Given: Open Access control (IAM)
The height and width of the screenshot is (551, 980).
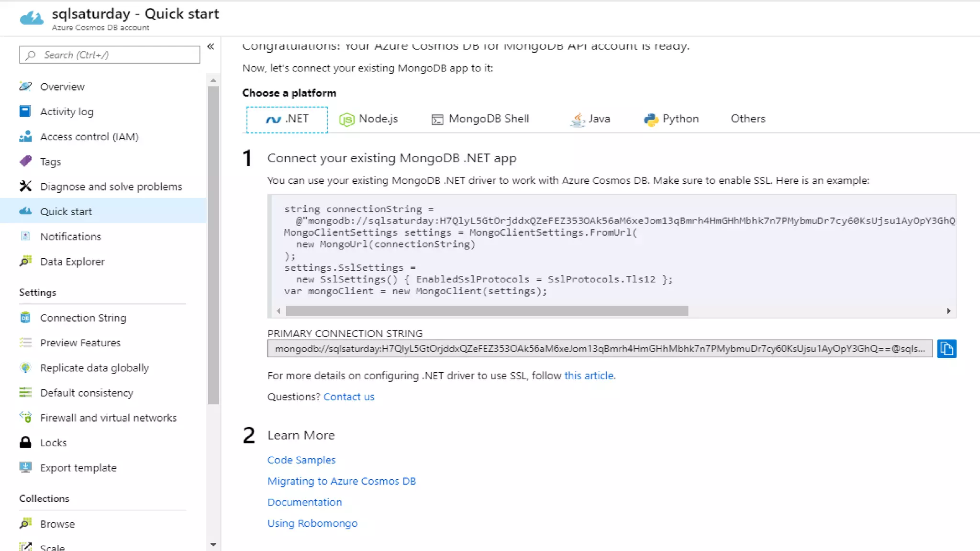Looking at the screenshot, I should pos(89,137).
